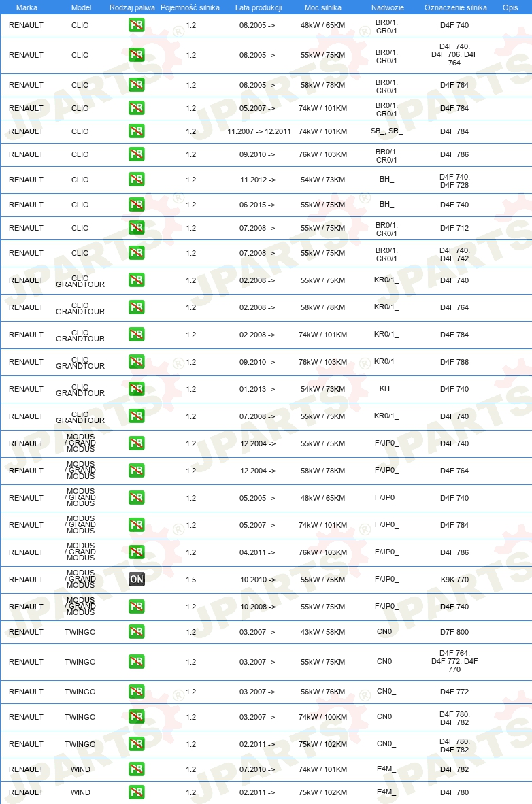Click the Rodzaj paliwa column header

point(133,7)
